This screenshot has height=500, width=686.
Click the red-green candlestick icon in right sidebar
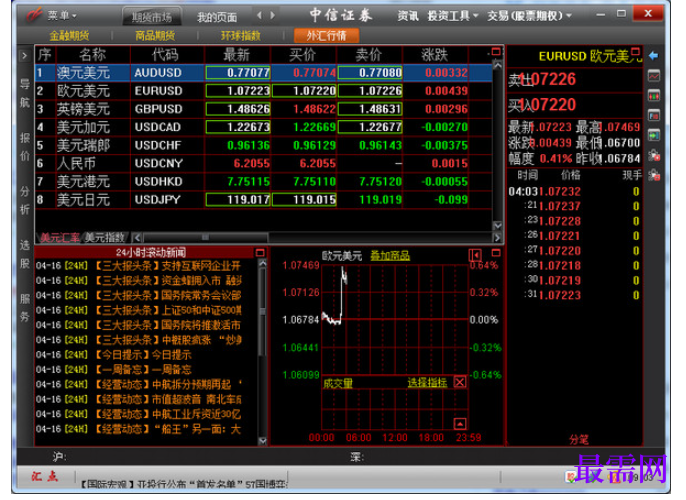[x=654, y=95]
